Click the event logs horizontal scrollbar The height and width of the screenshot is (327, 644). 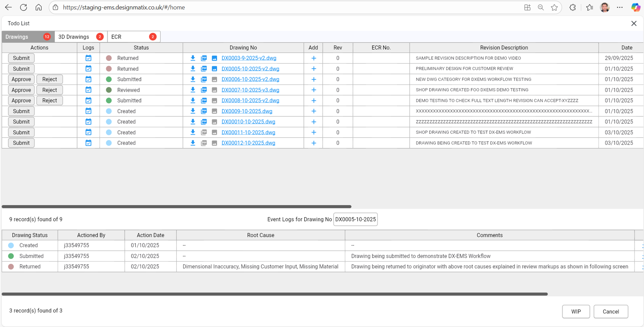[x=274, y=294]
